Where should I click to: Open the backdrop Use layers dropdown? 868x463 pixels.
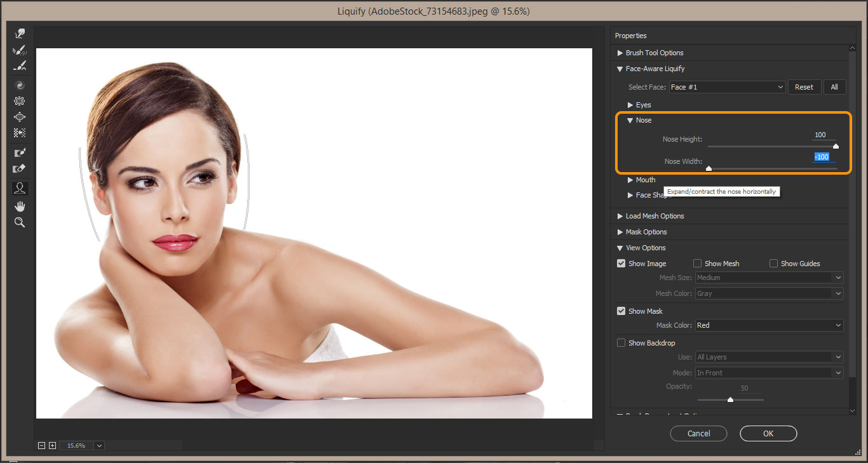(x=770, y=357)
